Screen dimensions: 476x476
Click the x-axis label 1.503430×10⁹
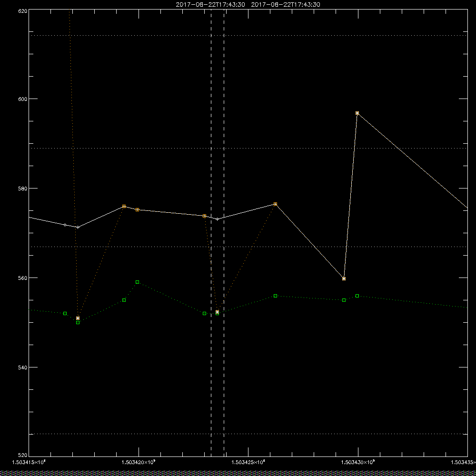coord(358,462)
